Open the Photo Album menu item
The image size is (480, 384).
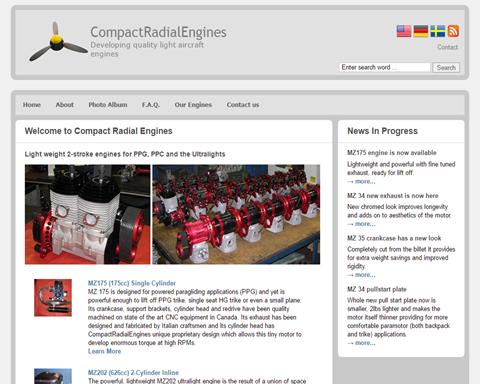click(108, 105)
